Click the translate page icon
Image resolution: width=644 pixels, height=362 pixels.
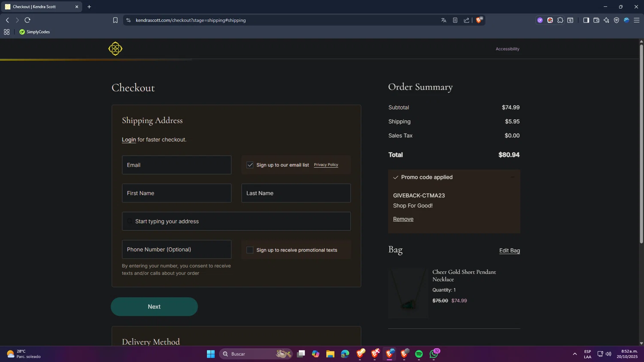pos(444,20)
